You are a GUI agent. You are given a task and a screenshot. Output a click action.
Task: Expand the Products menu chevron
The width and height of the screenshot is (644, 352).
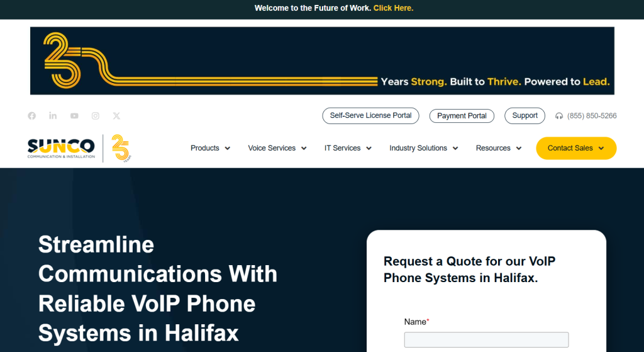[x=228, y=149]
